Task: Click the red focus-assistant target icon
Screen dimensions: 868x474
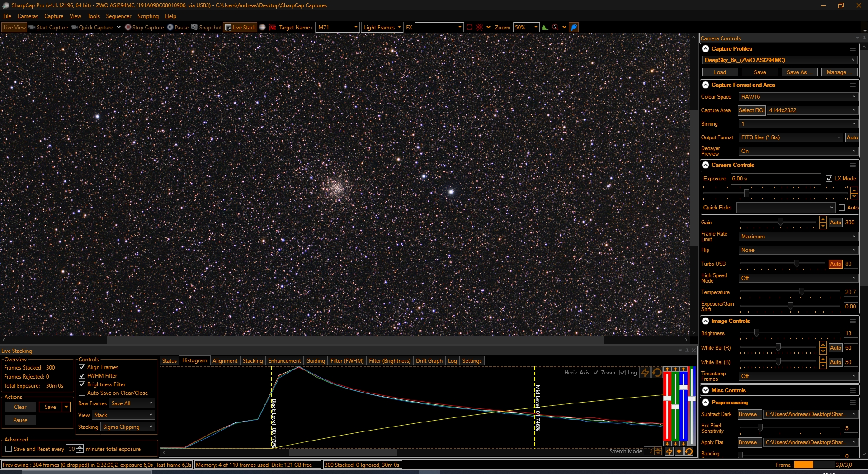Action: [x=555, y=27]
